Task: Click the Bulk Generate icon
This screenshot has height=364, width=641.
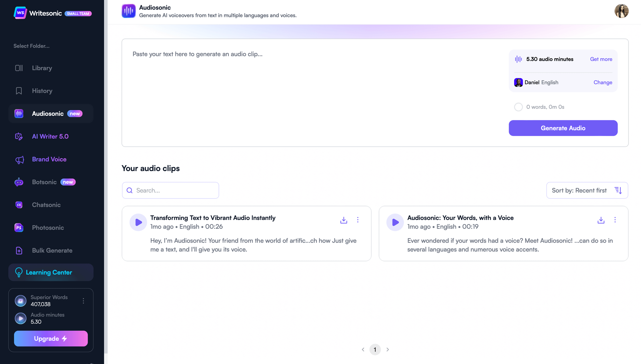Action: [19, 251]
